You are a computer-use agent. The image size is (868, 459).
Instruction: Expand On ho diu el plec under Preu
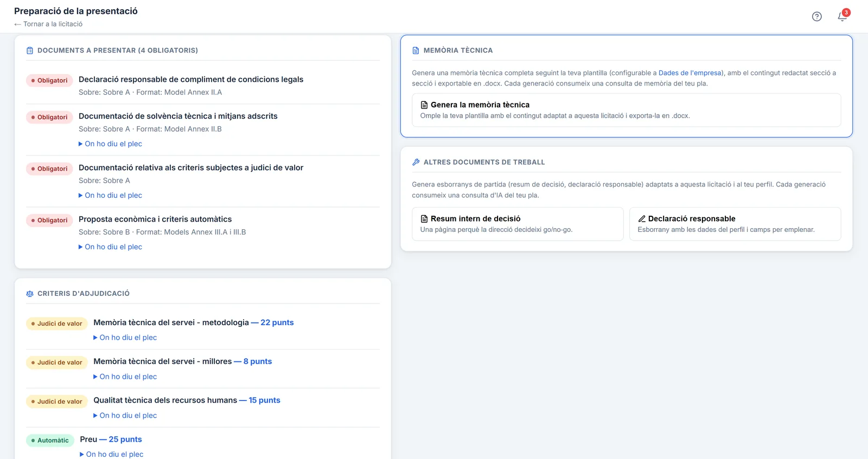(x=111, y=454)
